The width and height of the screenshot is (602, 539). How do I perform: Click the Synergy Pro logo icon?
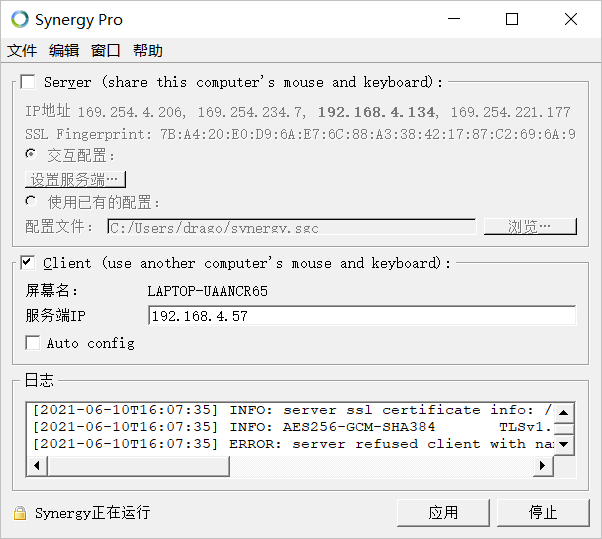click(x=20, y=19)
